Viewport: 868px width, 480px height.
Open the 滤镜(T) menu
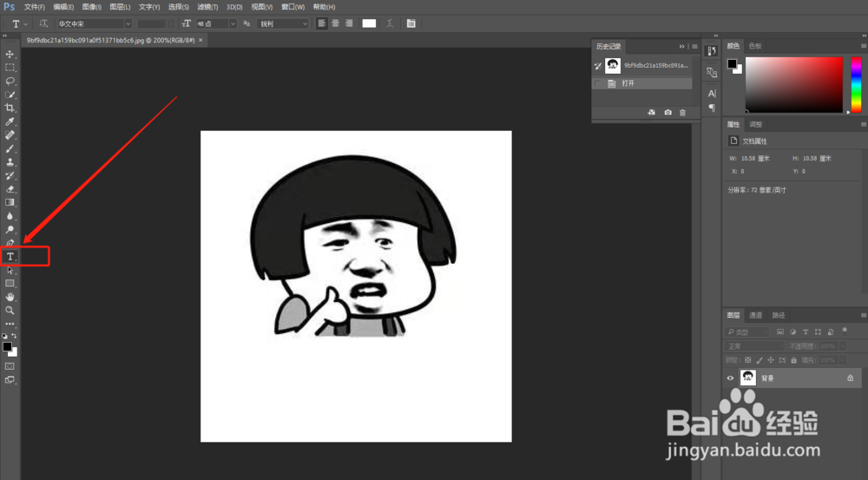(x=207, y=7)
